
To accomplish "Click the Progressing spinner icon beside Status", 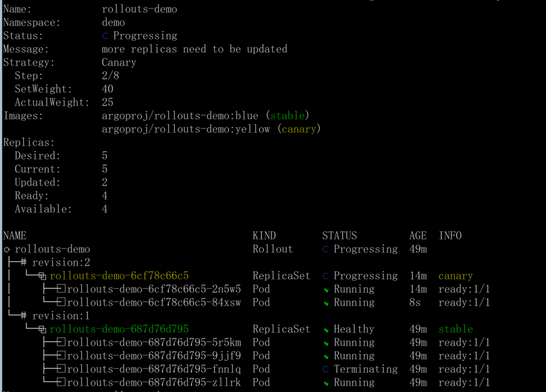I will click(x=105, y=36).
